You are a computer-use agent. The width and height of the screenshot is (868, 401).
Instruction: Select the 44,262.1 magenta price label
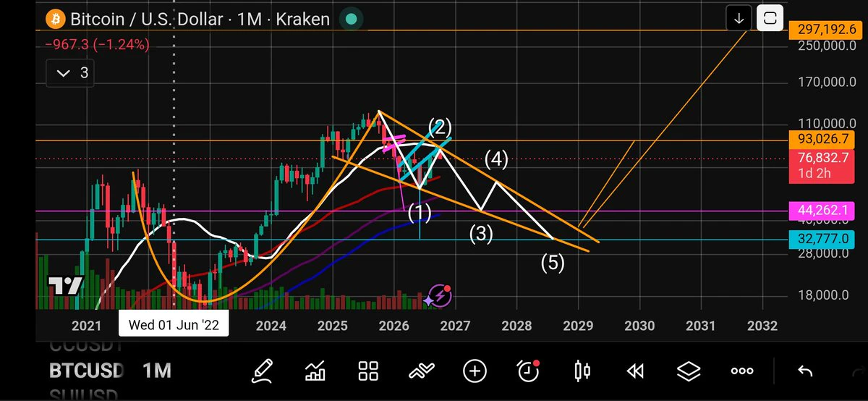coord(822,211)
